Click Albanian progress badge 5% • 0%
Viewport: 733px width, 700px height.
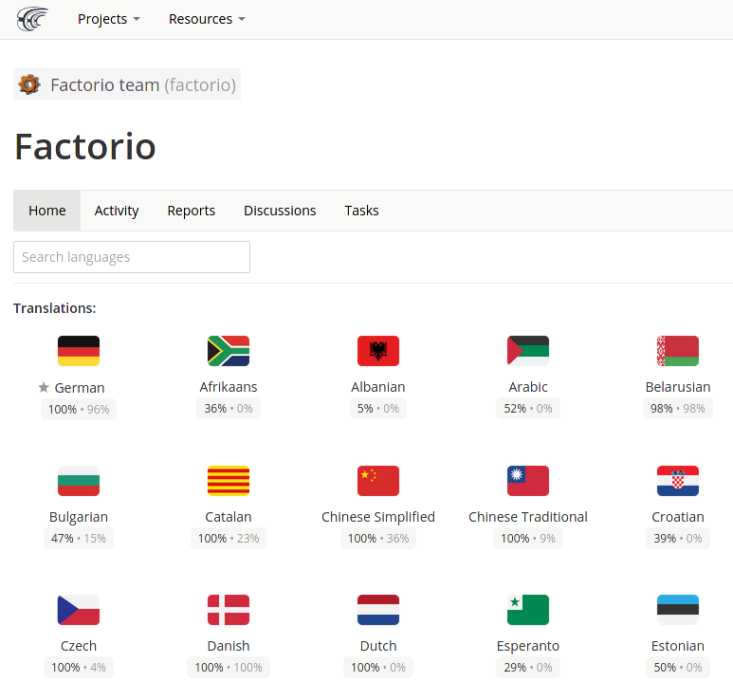[378, 408]
